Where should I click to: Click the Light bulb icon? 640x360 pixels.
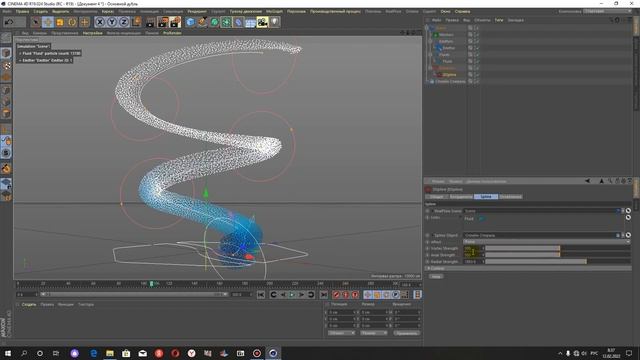click(x=274, y=22)
